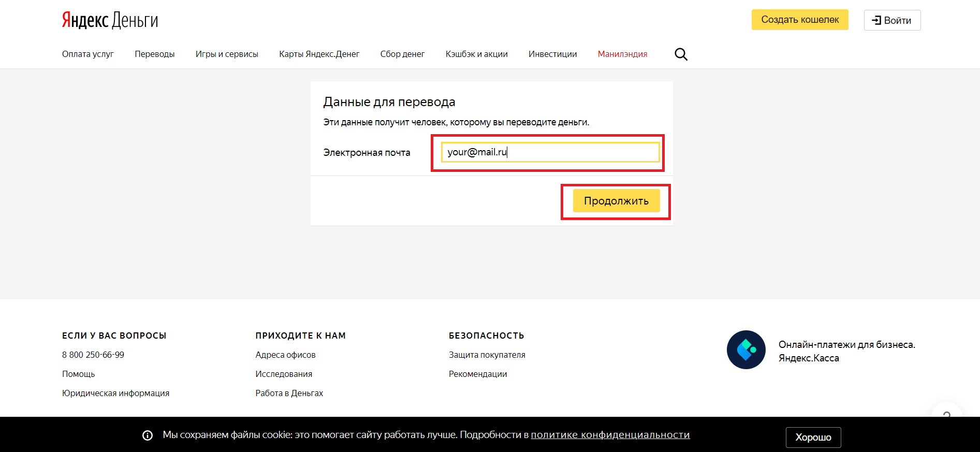The height and width of the screenshot is (452, 980).
Task: Accept cookies with Хорошо button
Action: click(813, 438)
